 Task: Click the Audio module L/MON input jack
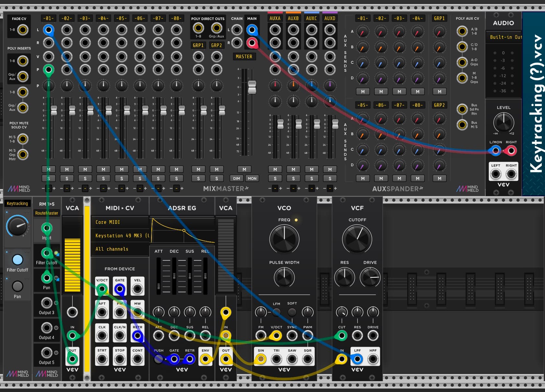click(495, 150)
